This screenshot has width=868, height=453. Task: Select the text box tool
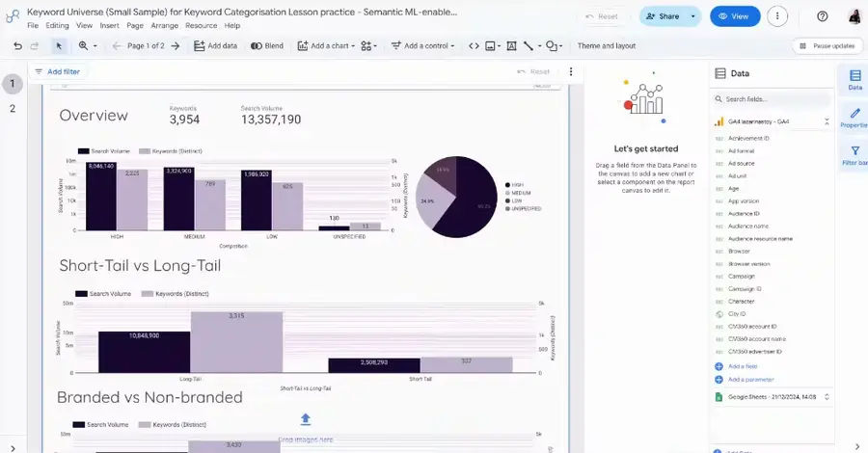(511, 46)
